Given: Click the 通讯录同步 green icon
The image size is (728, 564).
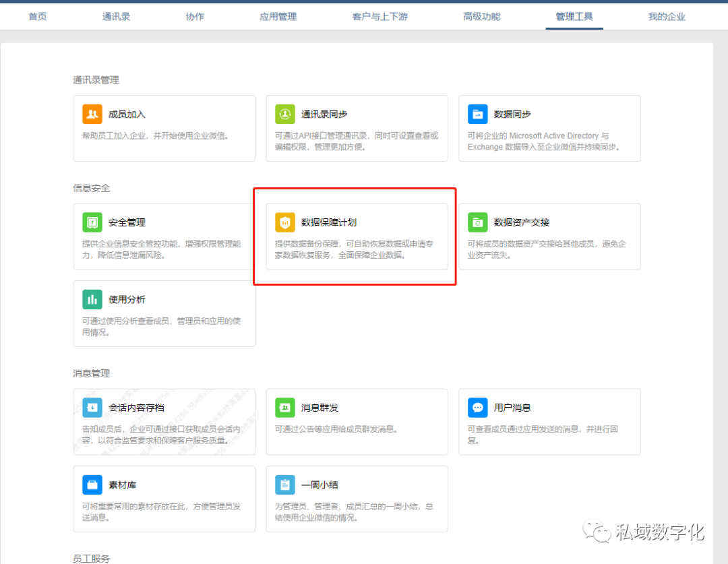Looking at the screenshot, I should [285, 114].
